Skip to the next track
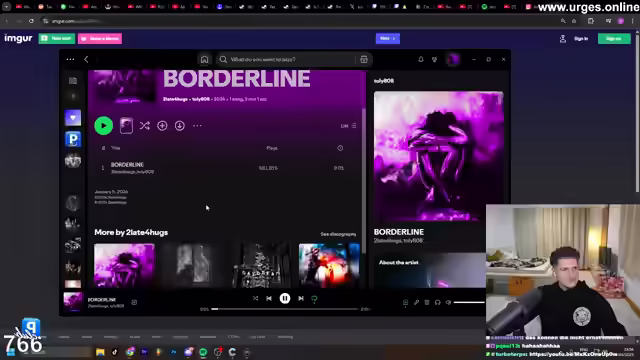640x360 pixels. (x=301, y=298)
